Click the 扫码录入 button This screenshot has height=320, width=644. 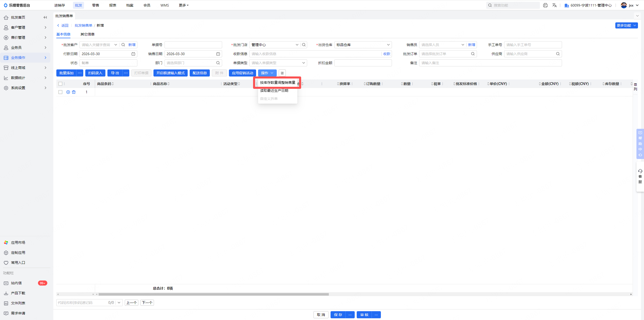(x=95, y=73)
